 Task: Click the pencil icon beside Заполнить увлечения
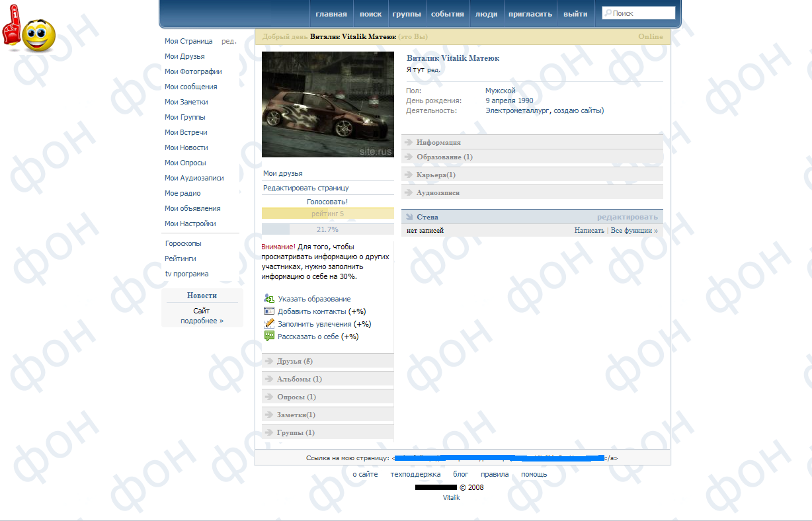coord(269,323)
